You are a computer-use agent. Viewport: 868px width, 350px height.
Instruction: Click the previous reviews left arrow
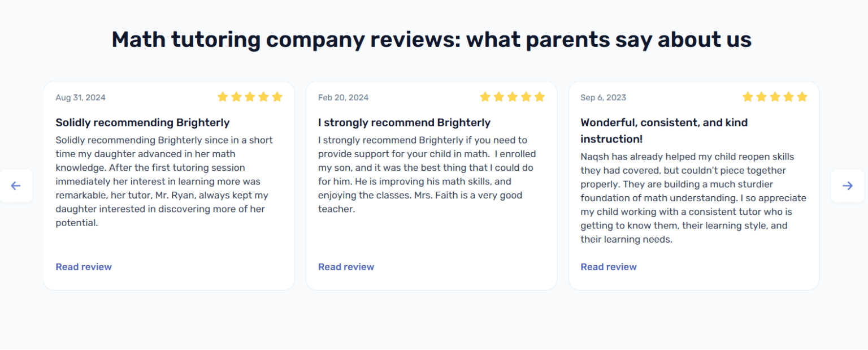click(x=16, y=185)
